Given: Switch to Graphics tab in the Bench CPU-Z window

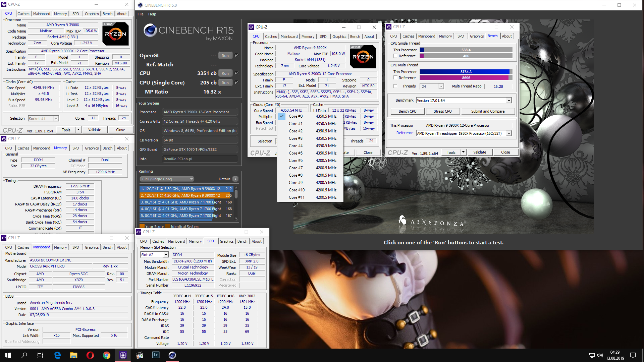Looking at the screenshot, I should (477, 36).
